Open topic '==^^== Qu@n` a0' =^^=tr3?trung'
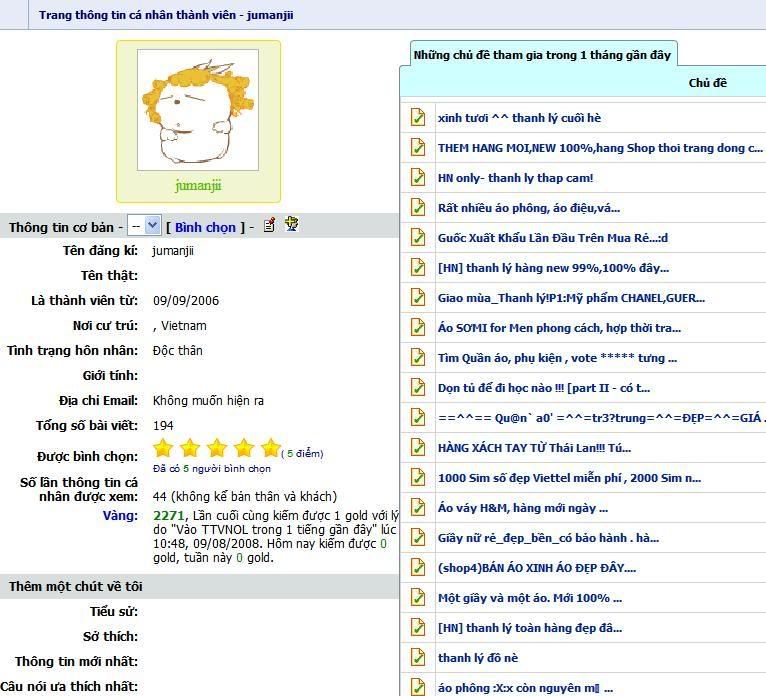Image resolution: width=766 pixels, height=696 pixels. point(601,418)
